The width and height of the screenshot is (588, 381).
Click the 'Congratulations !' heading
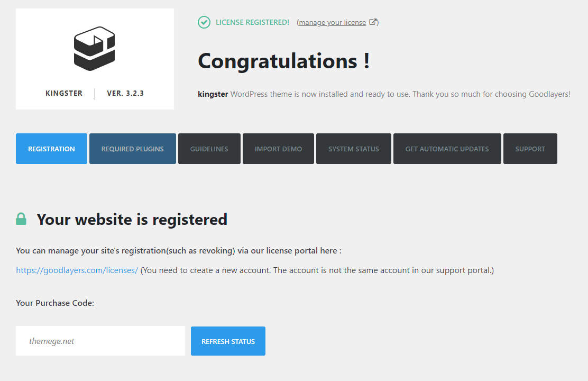click(x=284, y=61)
